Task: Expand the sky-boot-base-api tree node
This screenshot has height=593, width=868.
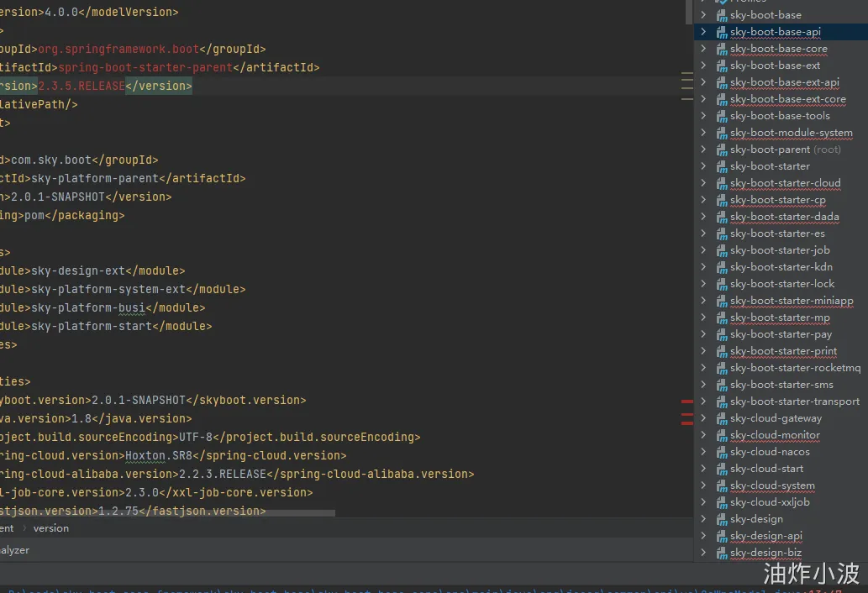Action: [703, 32]
